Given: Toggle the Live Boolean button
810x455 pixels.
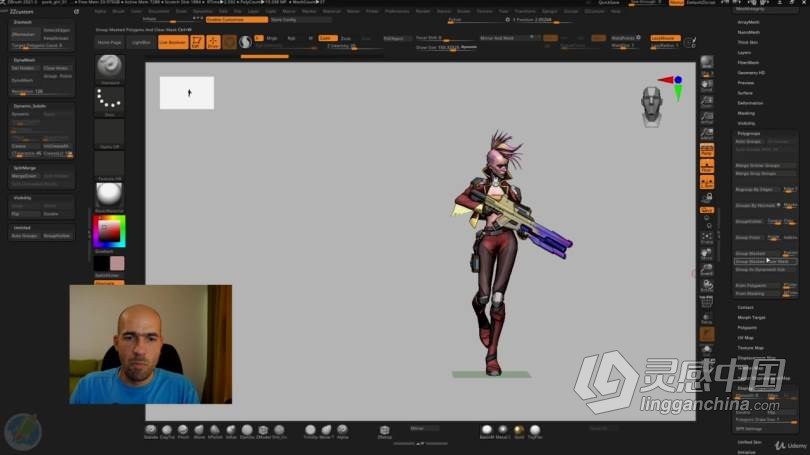Looking at the screenshot, I should point(173,42).
